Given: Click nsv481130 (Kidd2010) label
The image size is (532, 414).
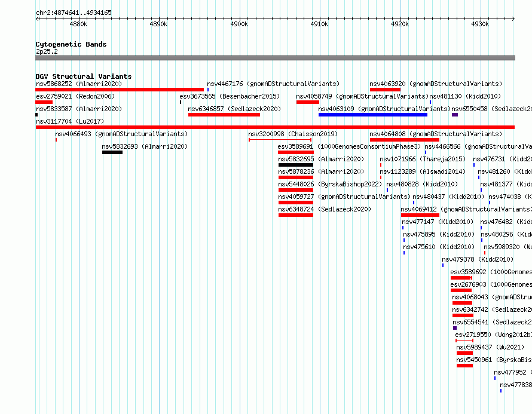Looking at the screenshot, I should click(465, 96).
